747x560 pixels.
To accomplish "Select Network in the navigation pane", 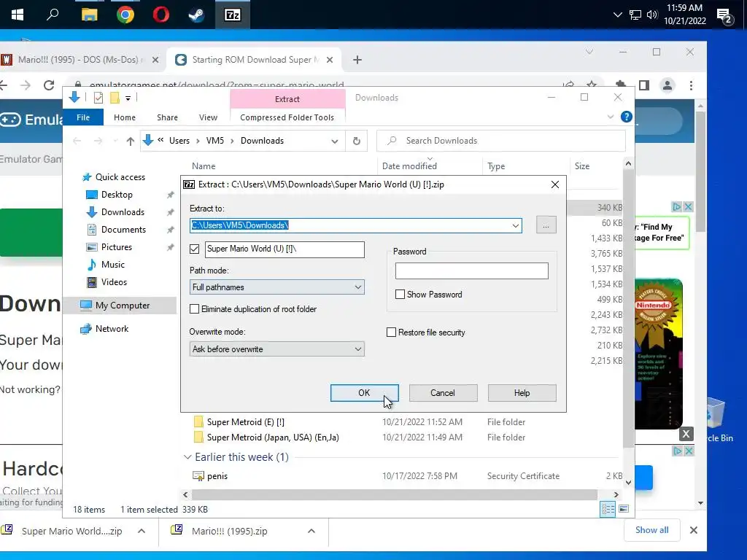I will pyautogui.click(x=112, y=329).
